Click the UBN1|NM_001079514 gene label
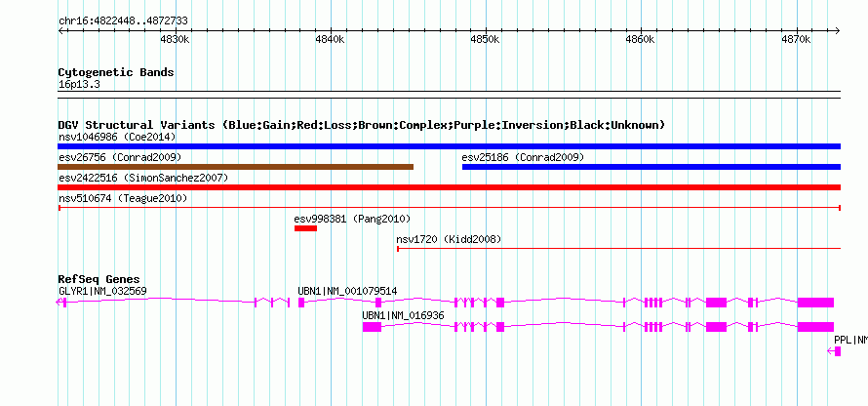 coord(347,292)
